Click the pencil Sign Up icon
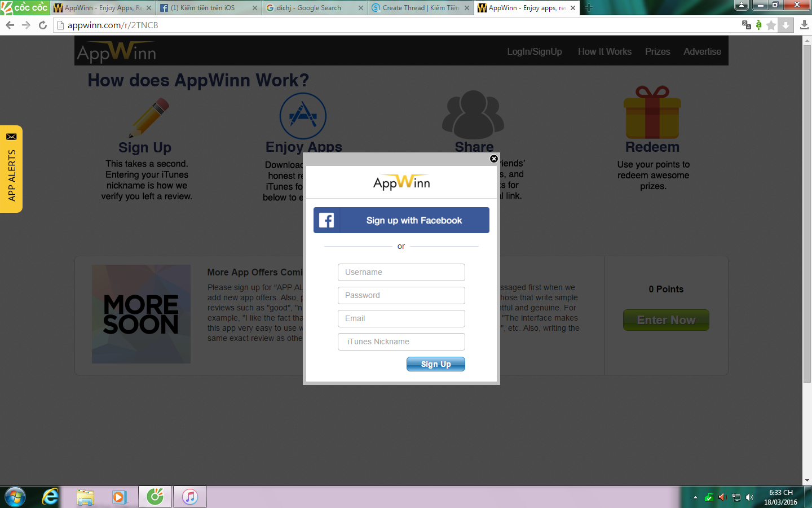 click(148, 118)
